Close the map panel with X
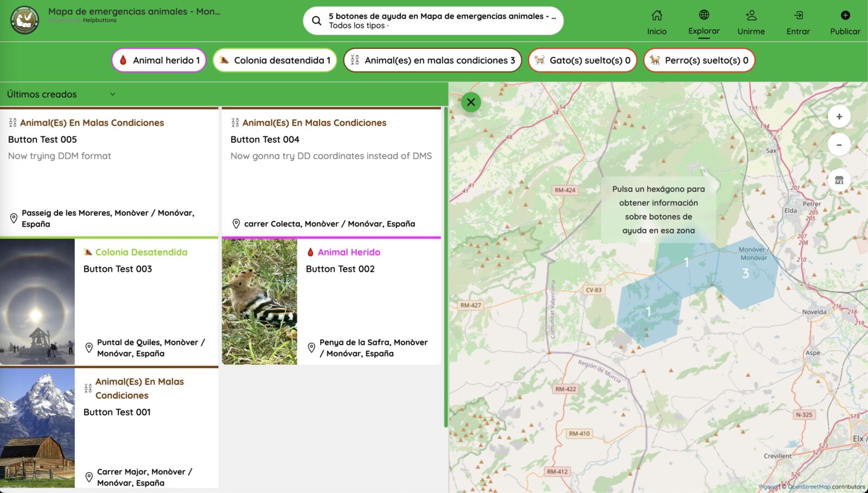Screen dimensions: 868x493 (x=471, y=102)
